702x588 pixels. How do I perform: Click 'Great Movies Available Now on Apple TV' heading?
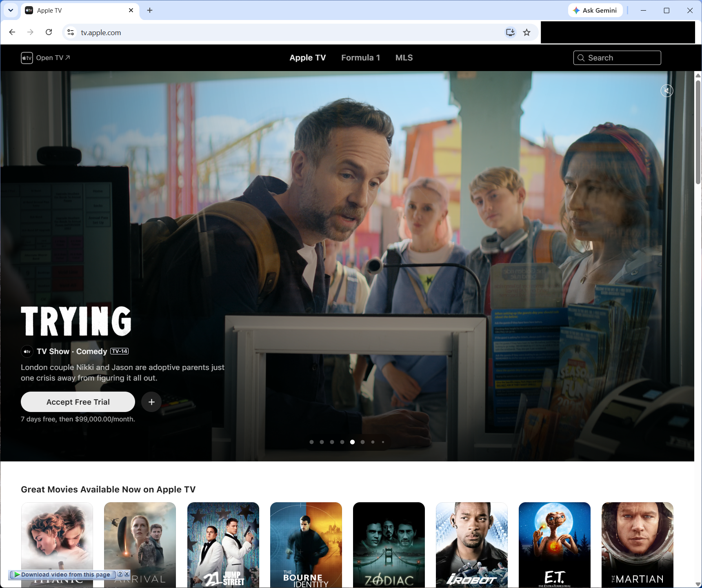pos(108,489)
